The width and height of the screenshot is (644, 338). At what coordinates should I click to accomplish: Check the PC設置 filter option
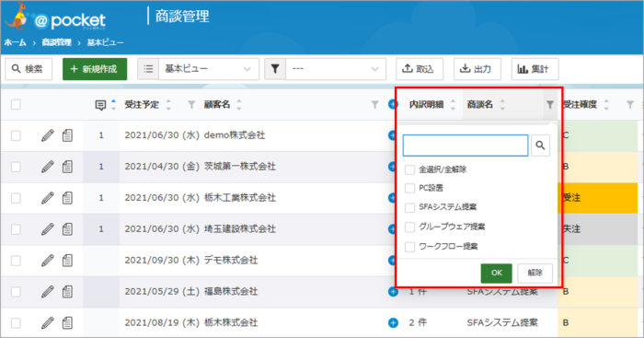pyautogui.click(x=410, y=188)
